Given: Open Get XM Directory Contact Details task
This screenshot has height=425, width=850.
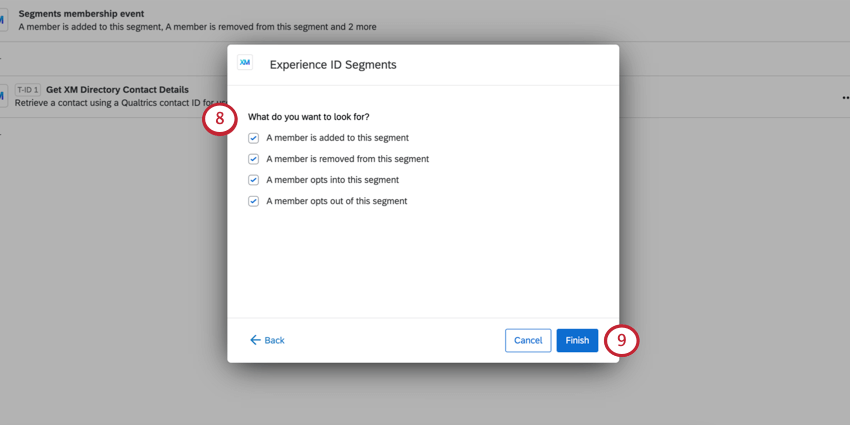Looking at the screenshot, I should [x=117, y=90].
